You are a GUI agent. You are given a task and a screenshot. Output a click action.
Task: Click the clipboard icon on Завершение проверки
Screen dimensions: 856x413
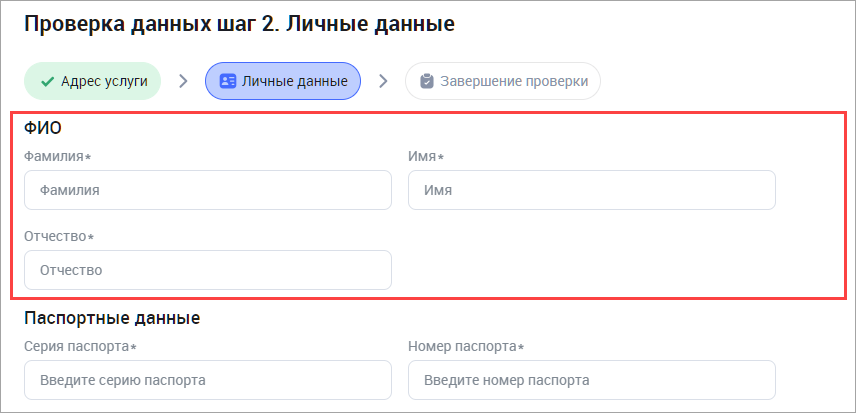coord(427,81)
